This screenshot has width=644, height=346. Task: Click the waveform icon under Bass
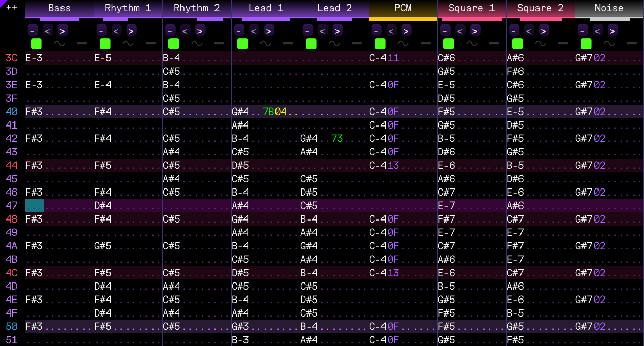click(59, 43)
